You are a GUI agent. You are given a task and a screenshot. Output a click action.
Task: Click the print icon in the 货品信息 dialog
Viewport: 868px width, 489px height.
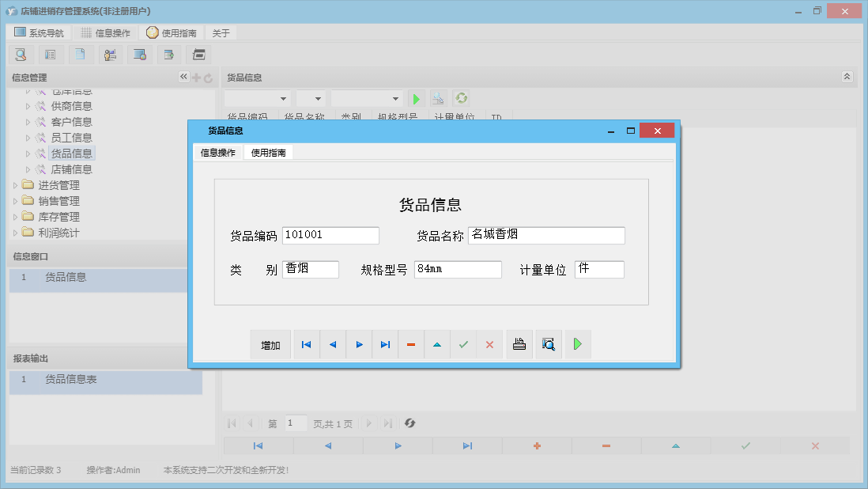519,344
